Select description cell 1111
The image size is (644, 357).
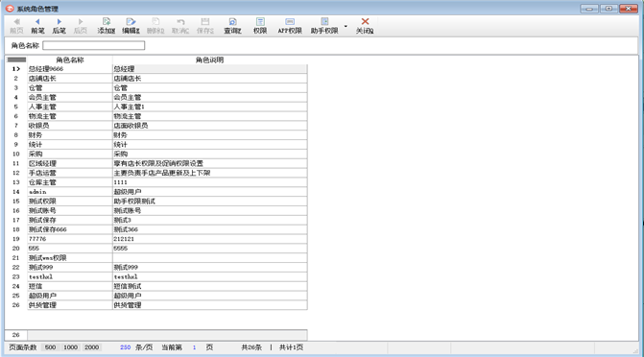click(x=209, y=182)
